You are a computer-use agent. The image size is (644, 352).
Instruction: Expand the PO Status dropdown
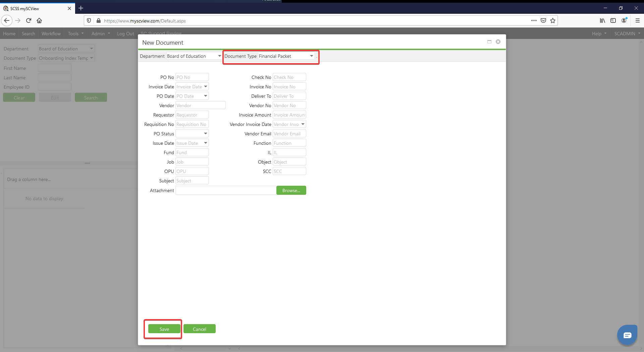pyautogui.click(x=206, y=134)
